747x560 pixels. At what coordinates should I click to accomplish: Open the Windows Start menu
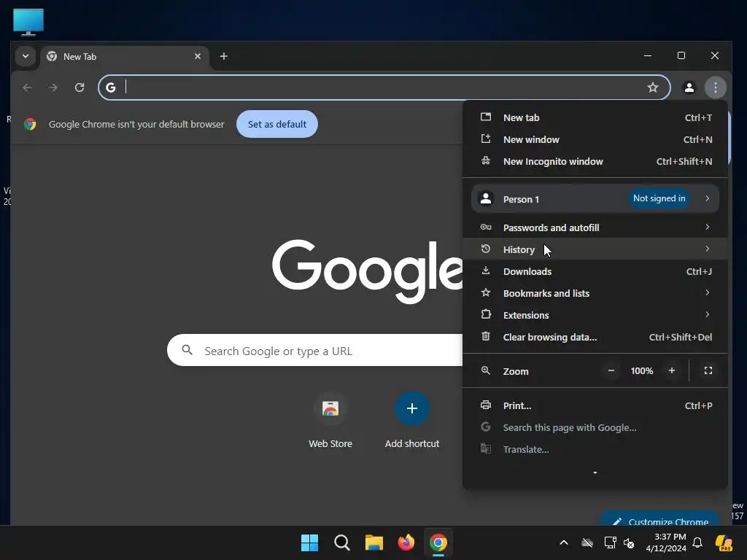point(309,542)
